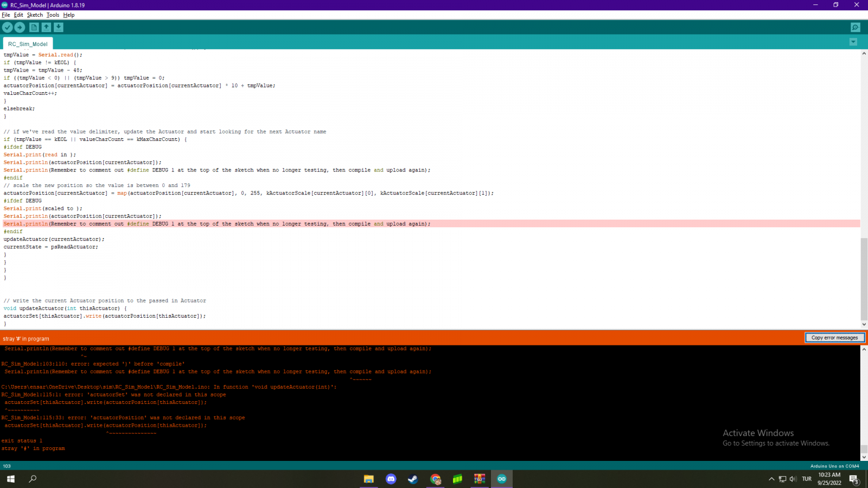Click the '// scale the new position' comment

97,185
